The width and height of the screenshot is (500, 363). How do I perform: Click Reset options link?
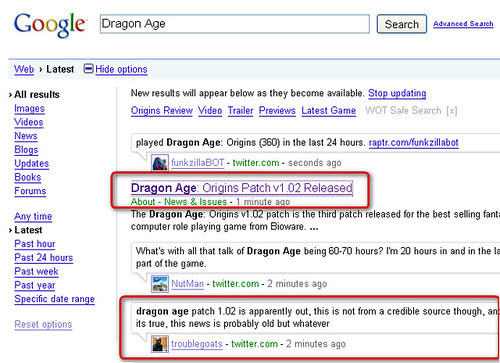43,324
